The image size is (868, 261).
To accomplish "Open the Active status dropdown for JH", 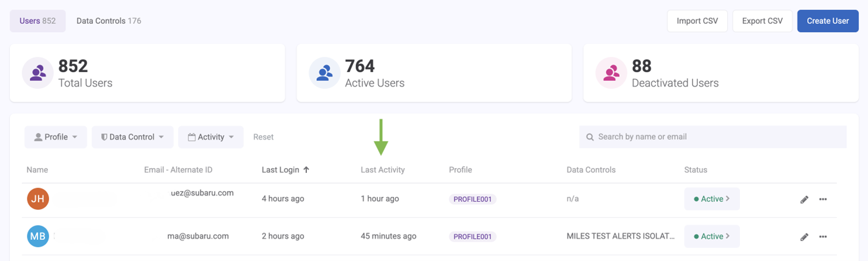I will pyautogui.click(x=711, y=199).
